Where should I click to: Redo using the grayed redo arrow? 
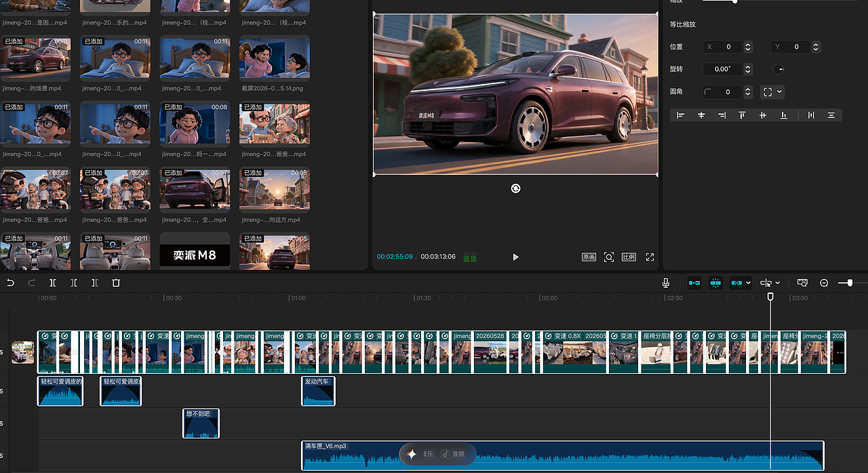coord(31,283)
